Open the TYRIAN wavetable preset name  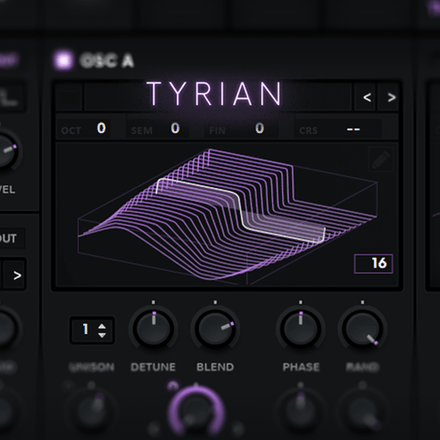click(215, 94)
